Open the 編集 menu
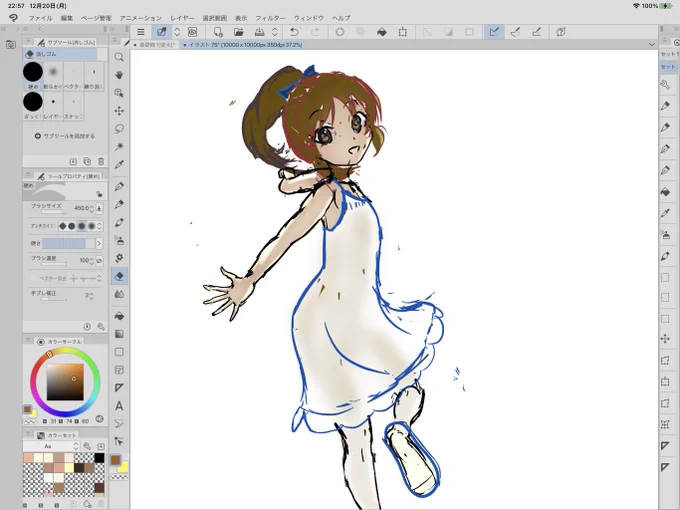The image size is (680, 510). pyautogui.click(x=67, y=18)
